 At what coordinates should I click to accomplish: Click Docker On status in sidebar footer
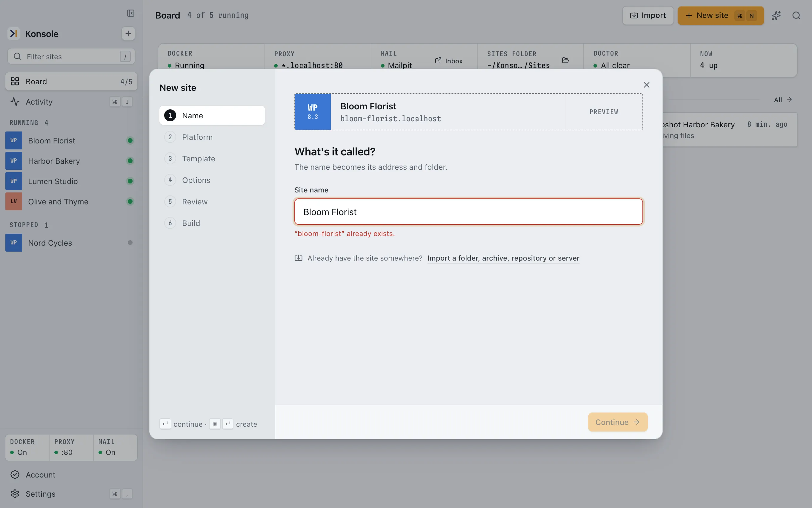27,447
